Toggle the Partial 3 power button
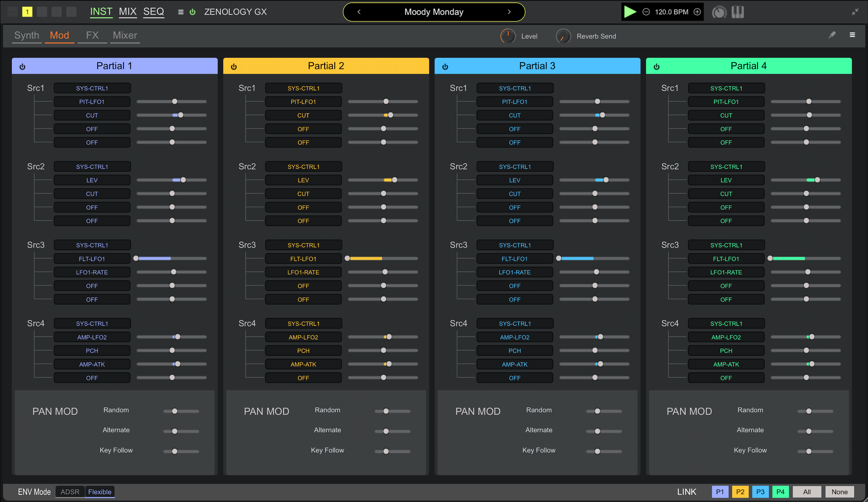The height and width of the screenshot is (502, 868). [445, 67]
